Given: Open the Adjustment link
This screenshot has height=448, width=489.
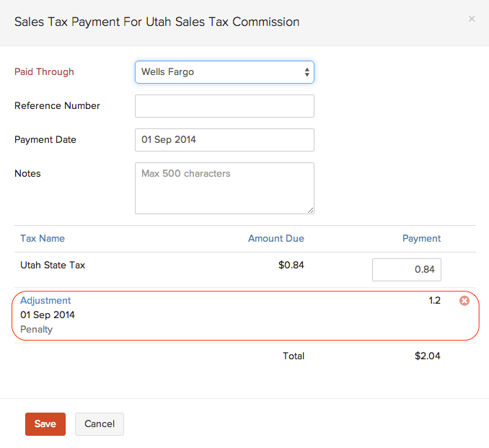Looking at the screenshot, I should pos(45,300).
